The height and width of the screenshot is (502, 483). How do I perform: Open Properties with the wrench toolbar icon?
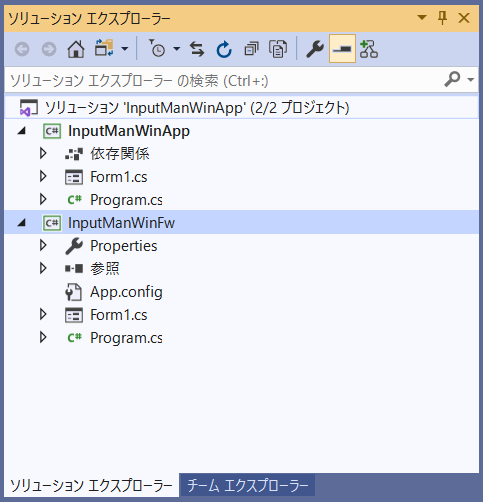tap(315, 49)
